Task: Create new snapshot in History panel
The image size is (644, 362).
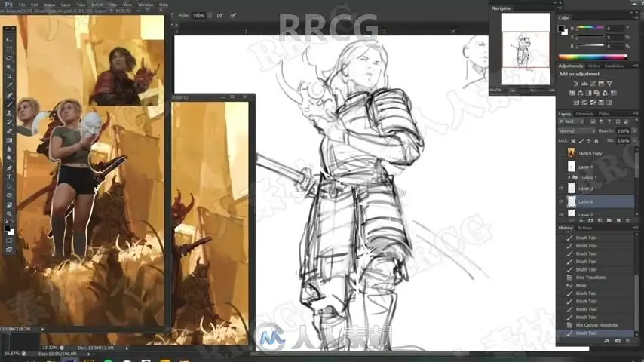Action: [618, 341]
